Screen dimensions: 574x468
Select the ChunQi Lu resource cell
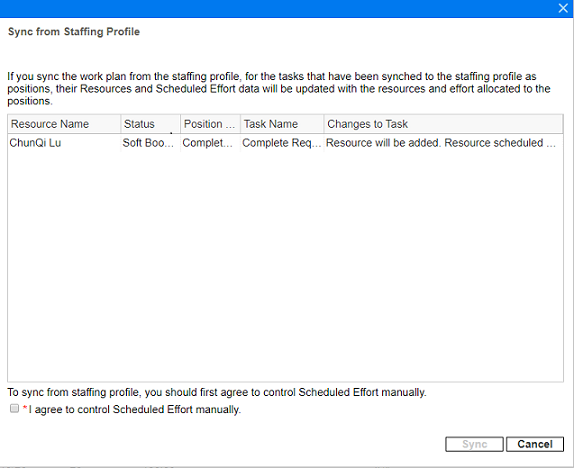tap(64, 142)
